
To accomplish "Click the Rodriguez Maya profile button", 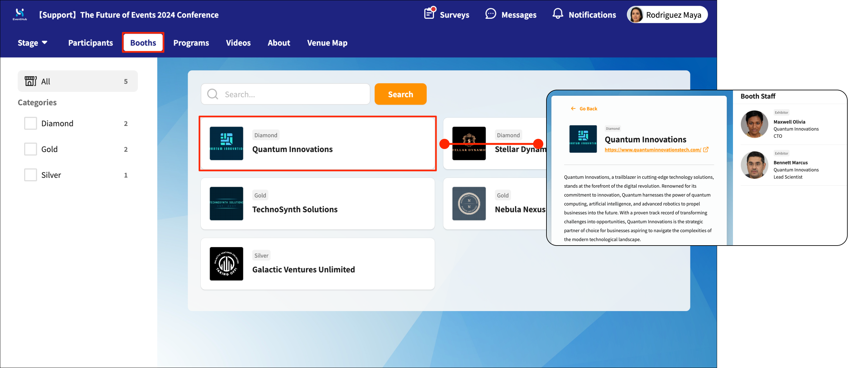I will (667, 15).
